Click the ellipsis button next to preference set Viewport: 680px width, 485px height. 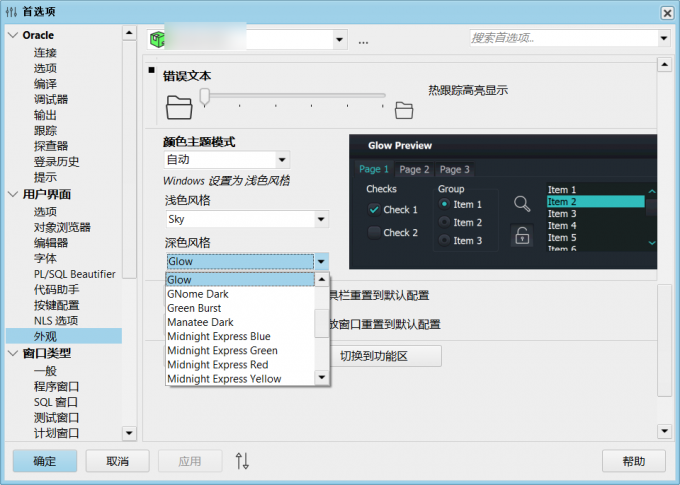tap(363, 42)
